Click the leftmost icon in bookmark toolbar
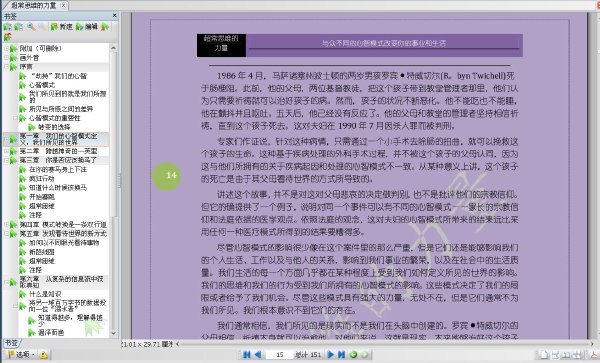The height and width of the screenshot is (363, 600). 8,26
